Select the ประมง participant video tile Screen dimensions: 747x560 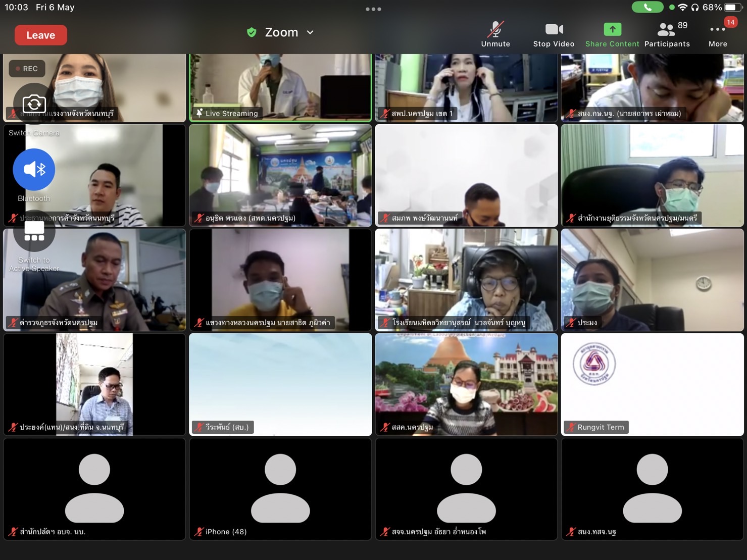[652, 279]
